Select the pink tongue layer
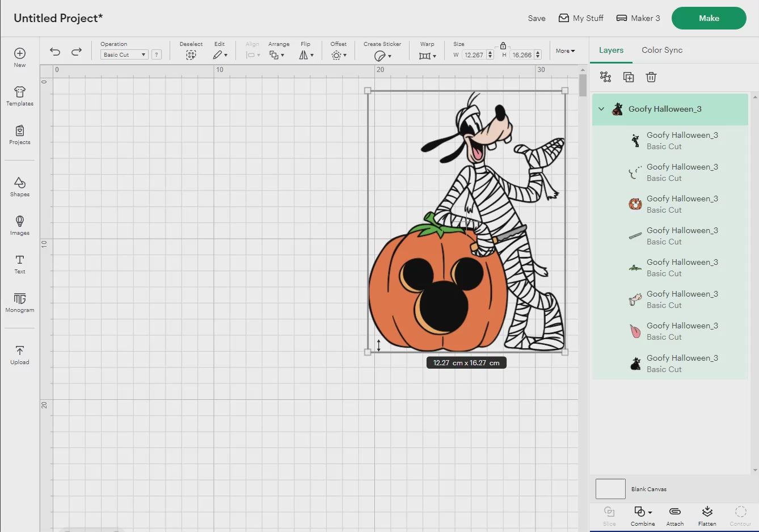 (x=671, y=331)
